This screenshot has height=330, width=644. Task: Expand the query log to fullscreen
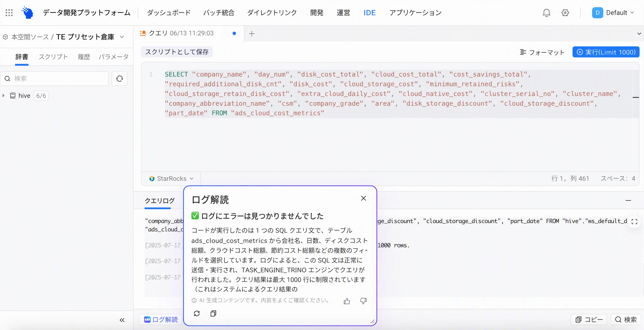[x=634, y=221]
